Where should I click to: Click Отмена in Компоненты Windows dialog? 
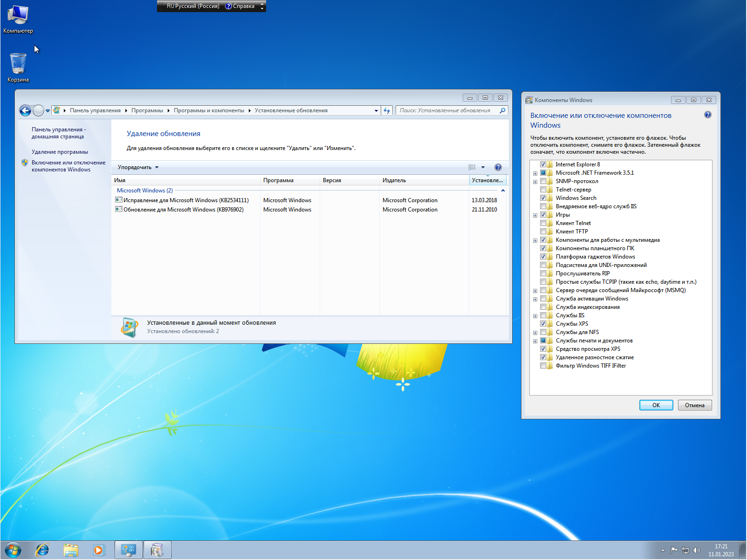(x=695, y=405)
